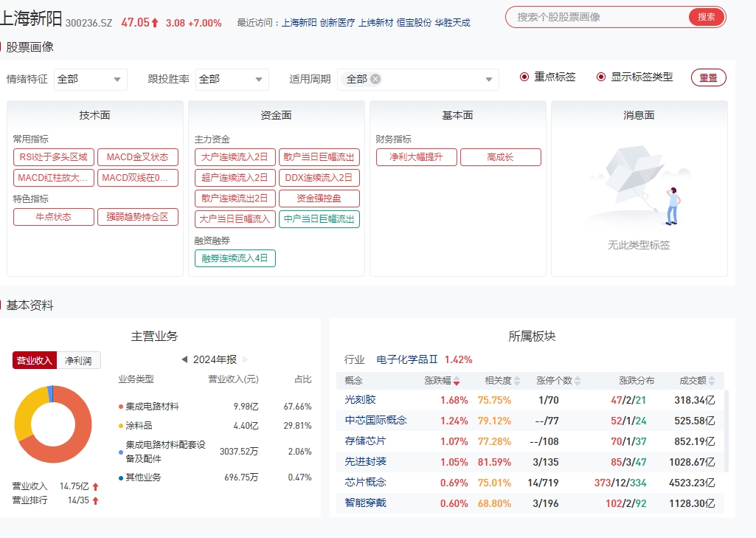Click the 重置 reset button
756x538 pixels.
click(x=708, y=77)
